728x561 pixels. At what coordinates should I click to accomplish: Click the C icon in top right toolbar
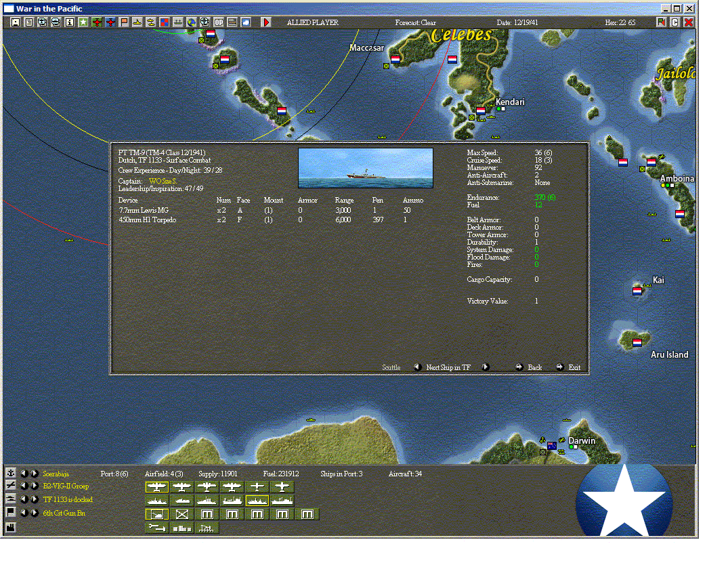(x=675, y=22)
